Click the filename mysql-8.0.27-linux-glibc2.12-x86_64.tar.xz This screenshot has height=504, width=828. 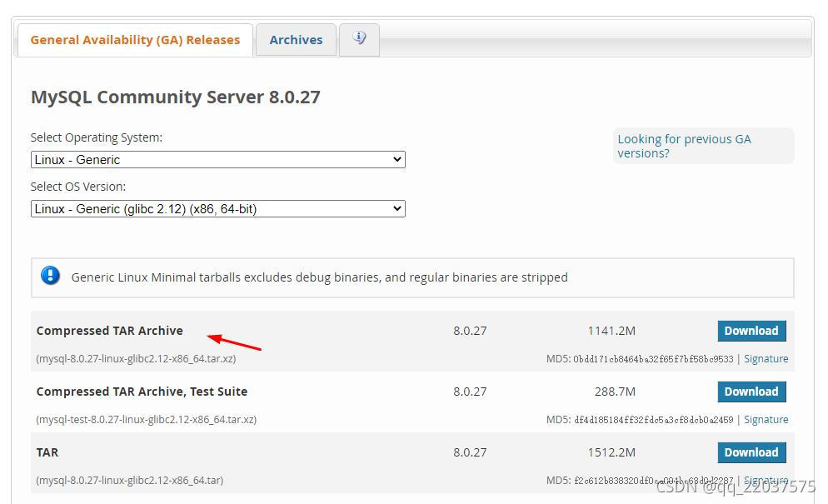pyautogui.click(x=136, y=359)
